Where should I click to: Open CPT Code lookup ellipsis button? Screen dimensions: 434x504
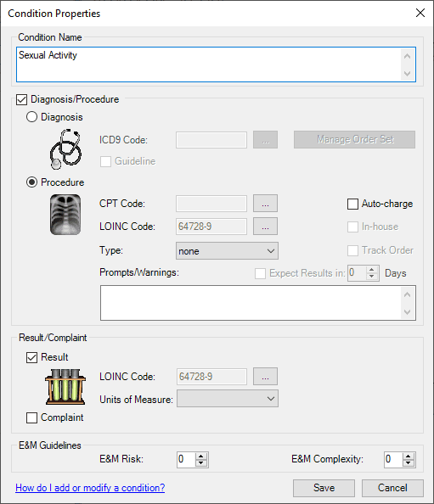(265, 204)
